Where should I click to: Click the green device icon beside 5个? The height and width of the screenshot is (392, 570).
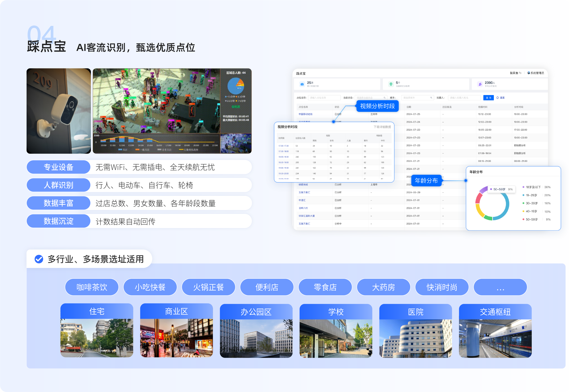coord(391,84)
